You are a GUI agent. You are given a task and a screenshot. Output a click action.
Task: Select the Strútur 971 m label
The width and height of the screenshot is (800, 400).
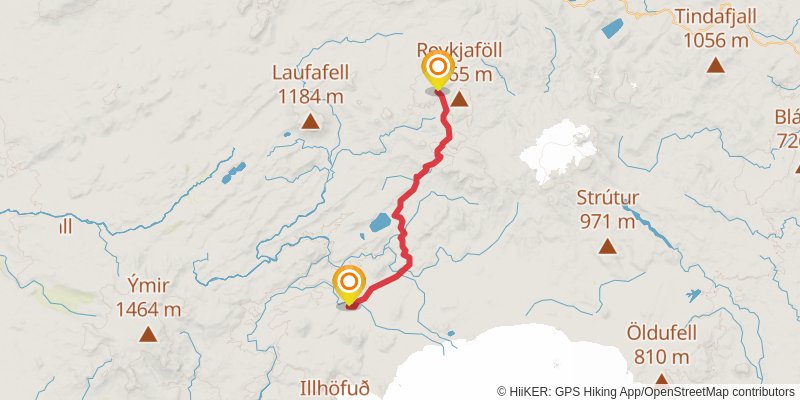click(607, 209)
